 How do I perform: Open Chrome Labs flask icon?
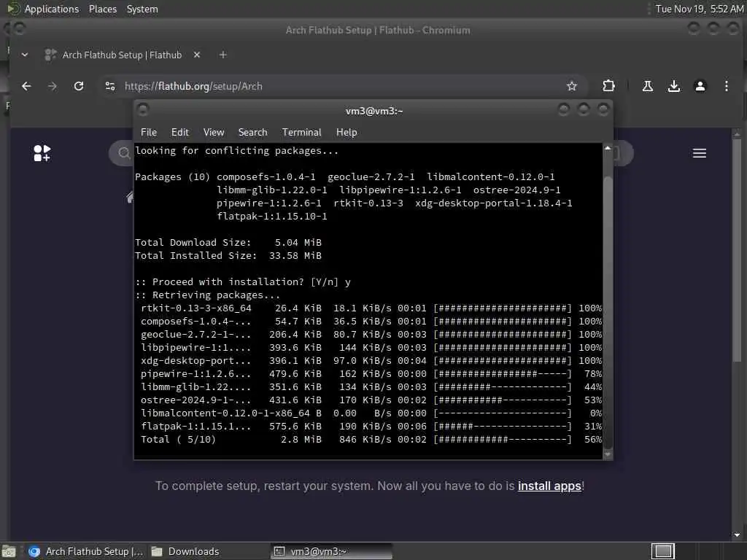pyautogui.click(x=648, y=86)
